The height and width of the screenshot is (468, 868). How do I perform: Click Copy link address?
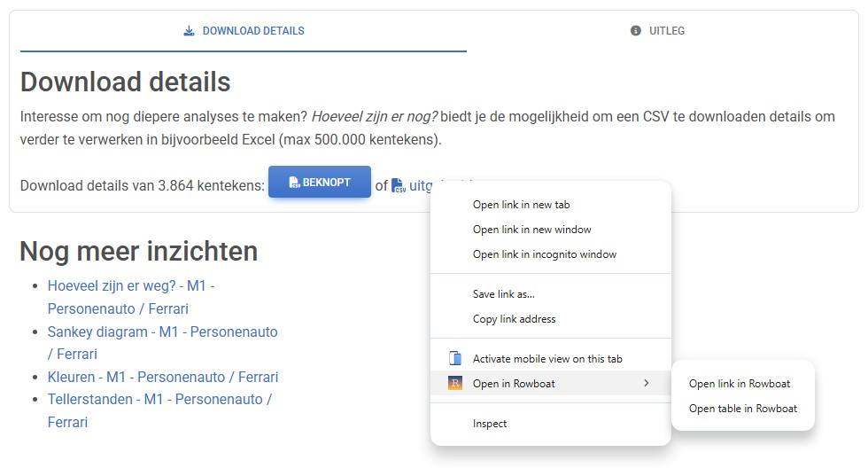[x=514, y=319]
